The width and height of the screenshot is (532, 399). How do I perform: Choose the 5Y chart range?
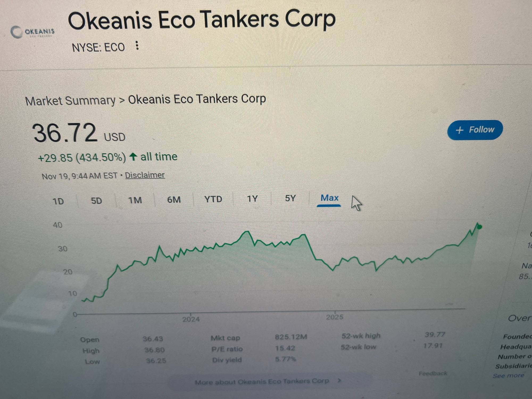tap(290, 198)
